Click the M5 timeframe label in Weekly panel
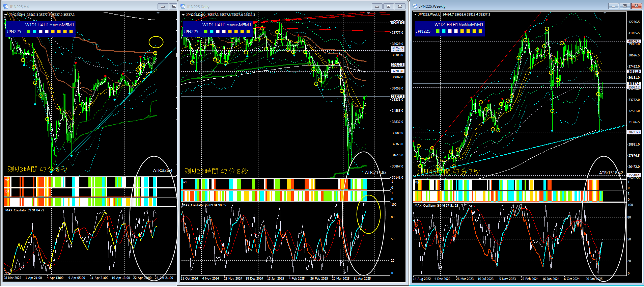The image size is (644, 287). 474,24
